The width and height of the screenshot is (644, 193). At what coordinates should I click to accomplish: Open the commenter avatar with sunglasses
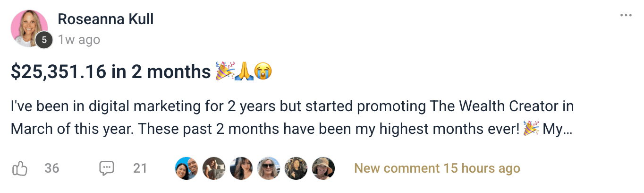(x=268, y=168)
